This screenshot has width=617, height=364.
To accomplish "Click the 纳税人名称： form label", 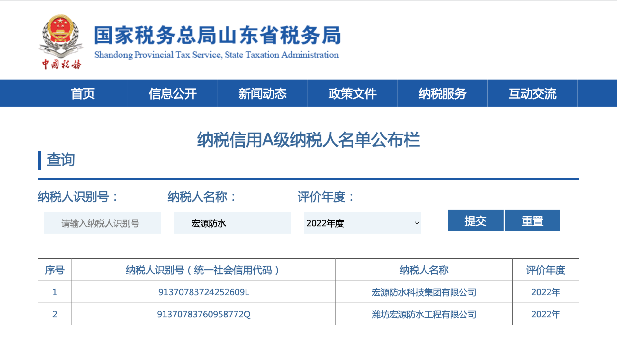I will [202, 197].
